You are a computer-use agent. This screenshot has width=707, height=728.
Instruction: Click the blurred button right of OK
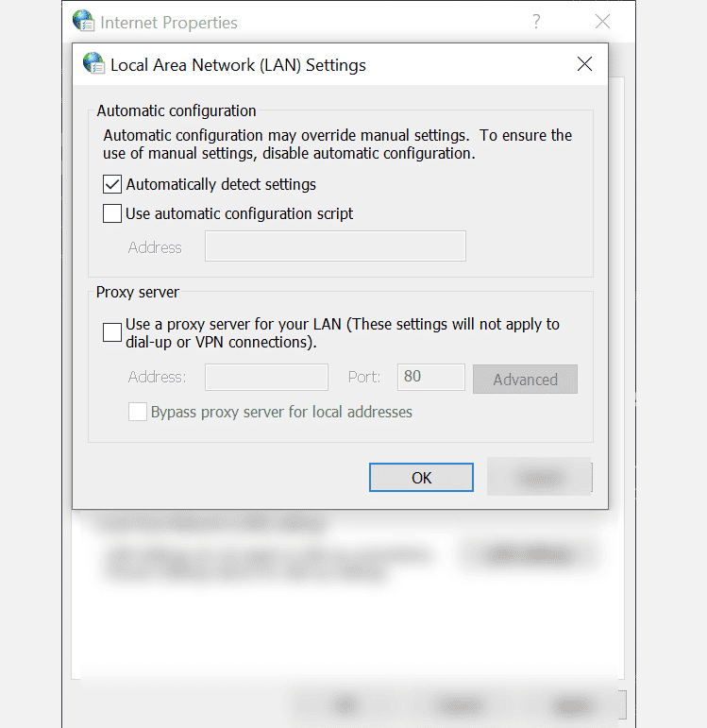539,477
